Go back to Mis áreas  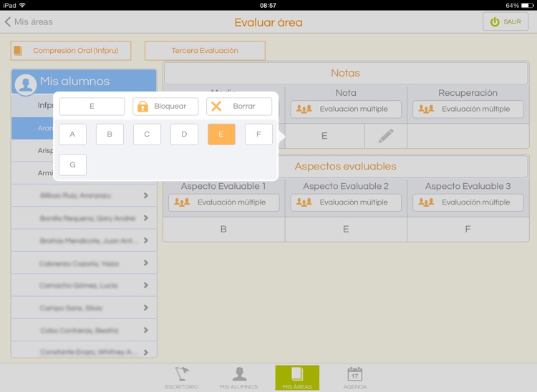[x=29, y=22]
